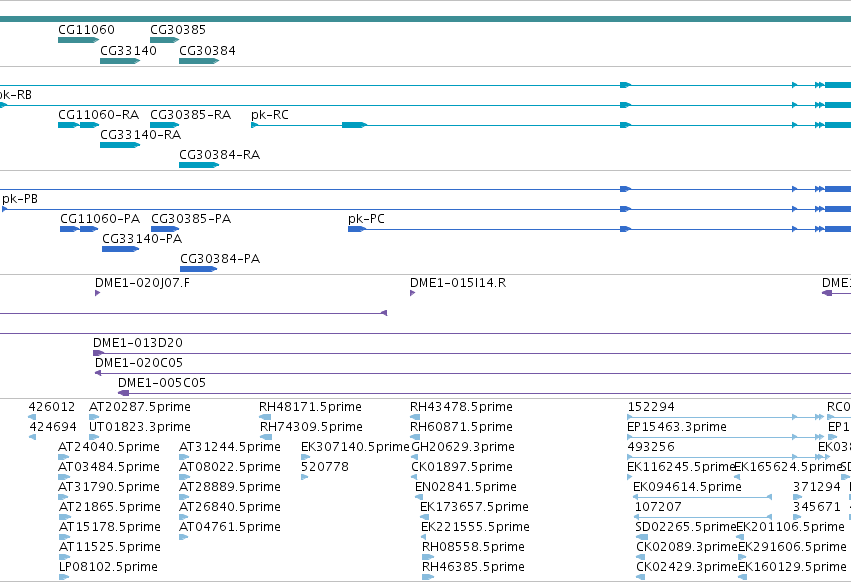Screen dimensions: 851x582
Task: Open CG11060-PA protein entry
Action: click(79, 229)
